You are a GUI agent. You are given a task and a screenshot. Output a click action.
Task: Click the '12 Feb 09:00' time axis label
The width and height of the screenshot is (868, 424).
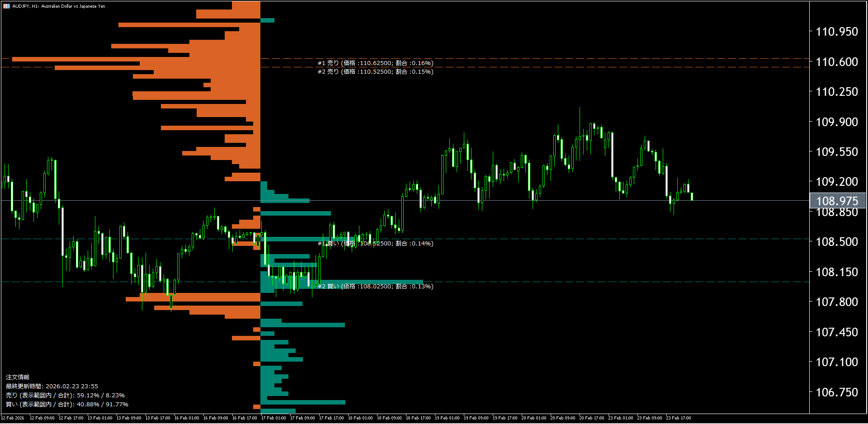pos(42,418)
